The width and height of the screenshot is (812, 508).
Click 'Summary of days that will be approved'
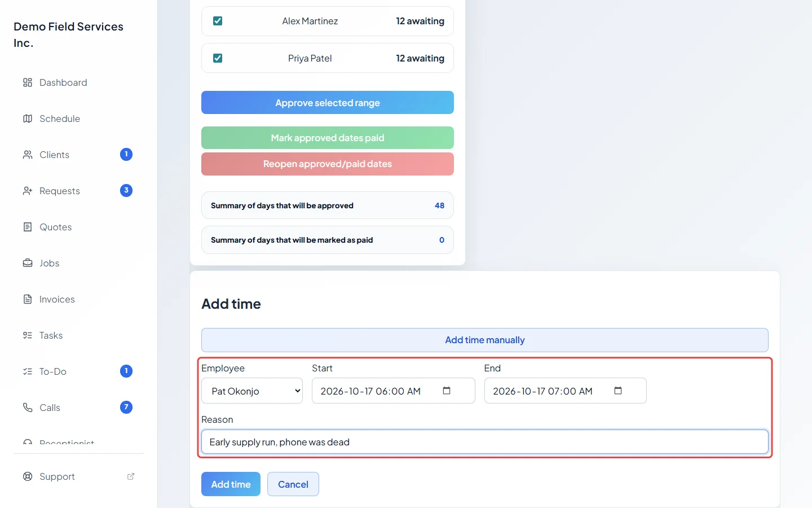click(282, 205)
